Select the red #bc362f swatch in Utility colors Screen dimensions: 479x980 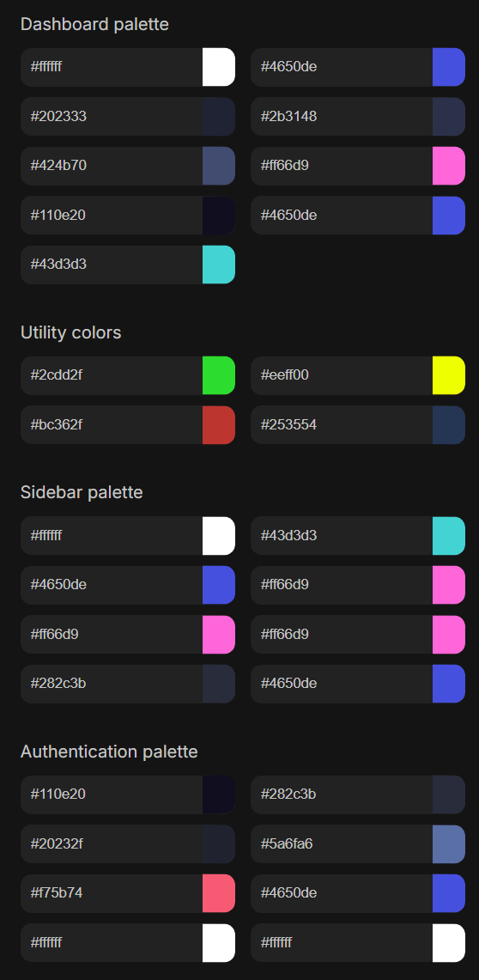[x=219, y=425]
